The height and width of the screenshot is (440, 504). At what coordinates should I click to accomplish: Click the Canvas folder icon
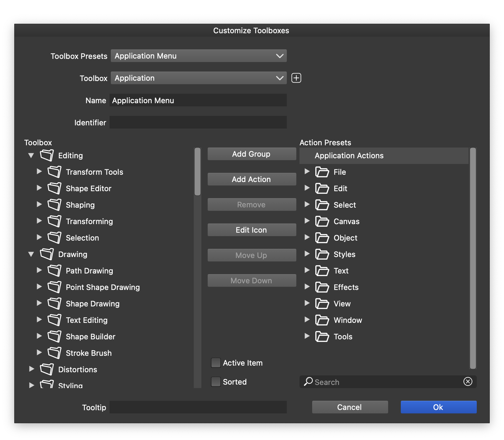click(322, 221)
